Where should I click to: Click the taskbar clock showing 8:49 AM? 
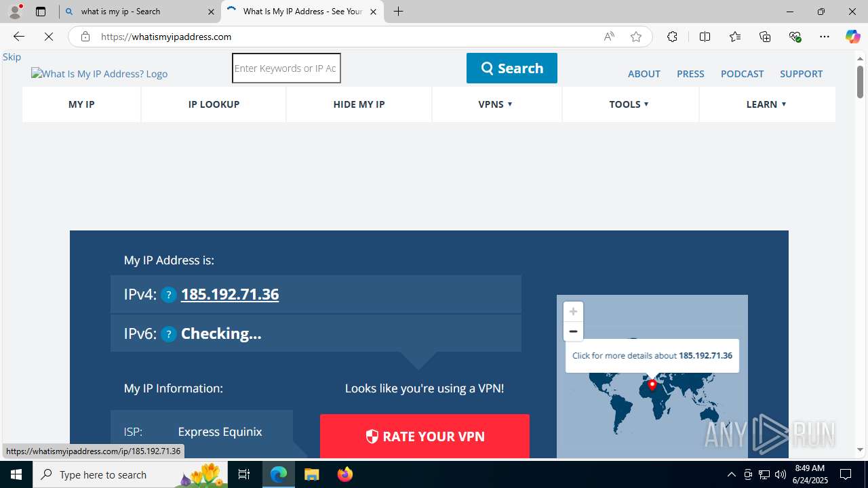pos(810,474)
